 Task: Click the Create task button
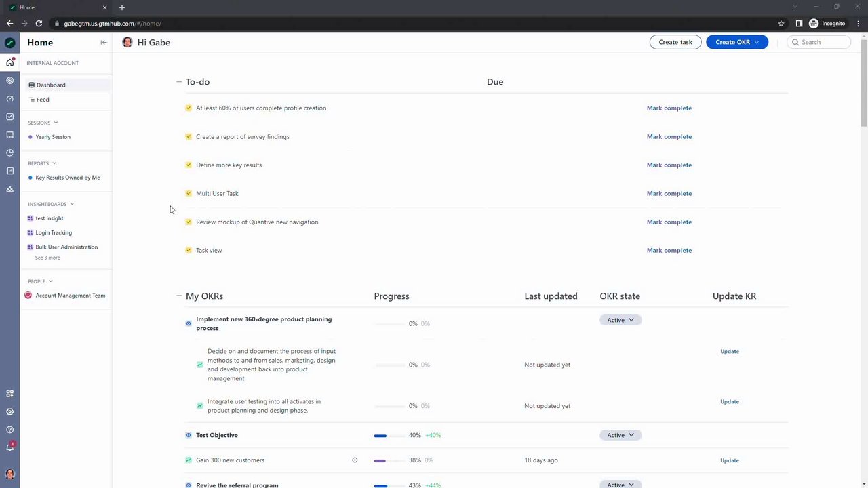(x=675, y=42)
